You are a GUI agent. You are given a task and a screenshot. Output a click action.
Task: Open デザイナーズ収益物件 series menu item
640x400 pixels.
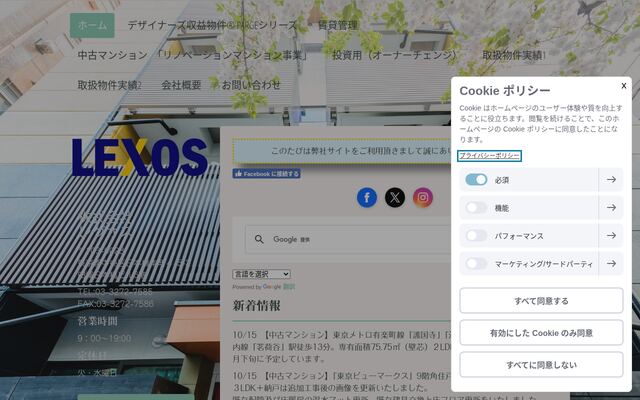212,25
